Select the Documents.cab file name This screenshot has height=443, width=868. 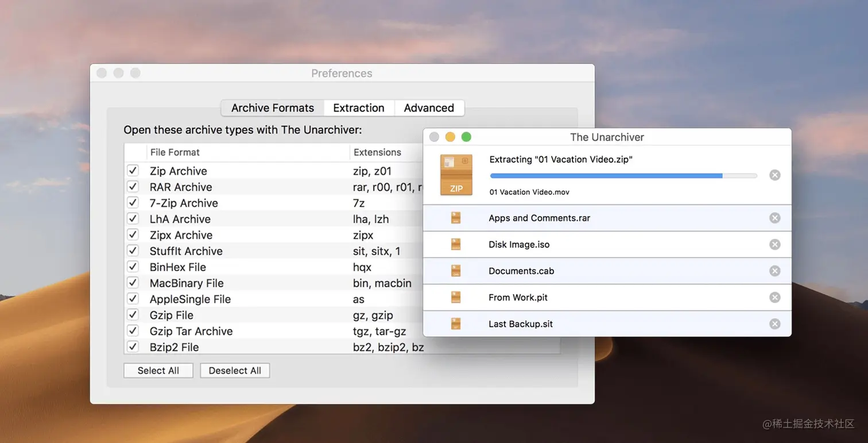521,271
